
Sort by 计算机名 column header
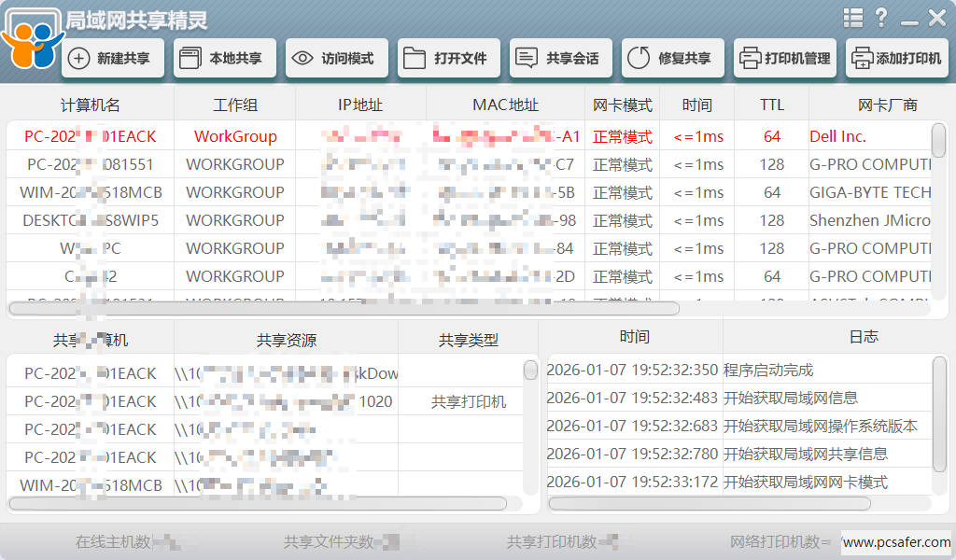91,105
